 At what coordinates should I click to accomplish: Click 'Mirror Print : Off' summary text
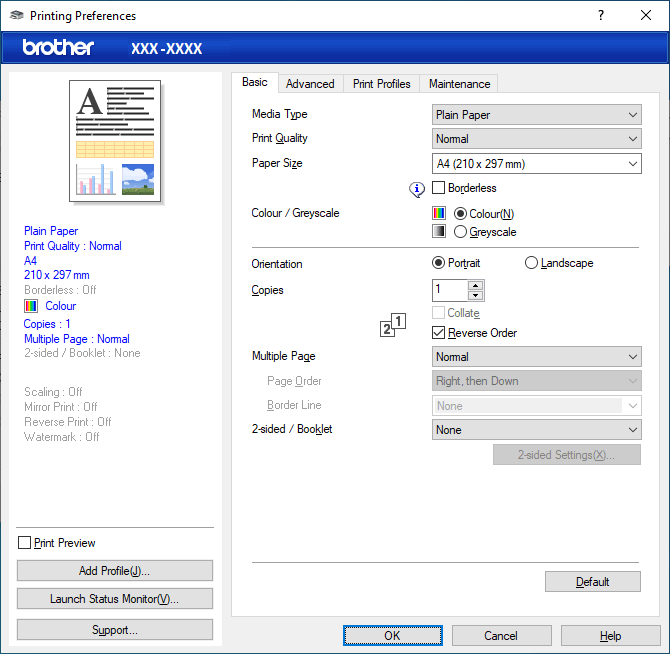pyautogui.click(x=61, y=407)
